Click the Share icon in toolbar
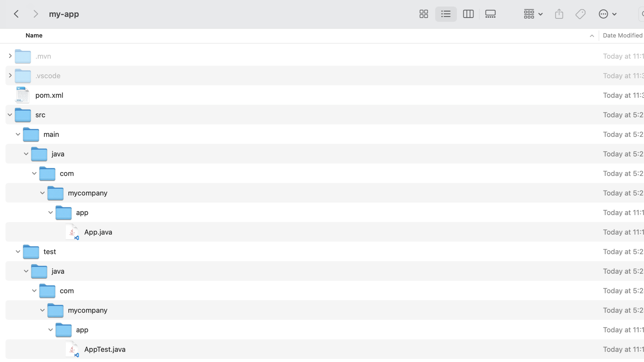Image resolution: width=644 pixels, height=362 pixels. tap(559, 14)
